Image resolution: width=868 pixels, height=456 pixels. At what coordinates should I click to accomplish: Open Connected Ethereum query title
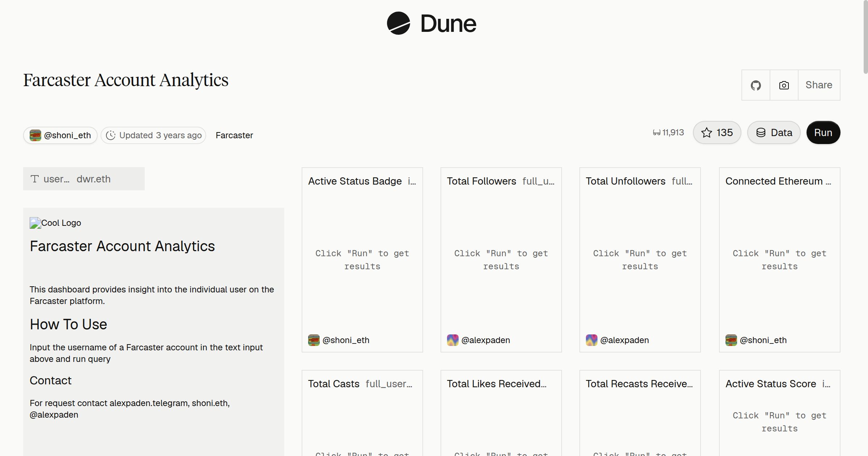(x=778, y=181)
